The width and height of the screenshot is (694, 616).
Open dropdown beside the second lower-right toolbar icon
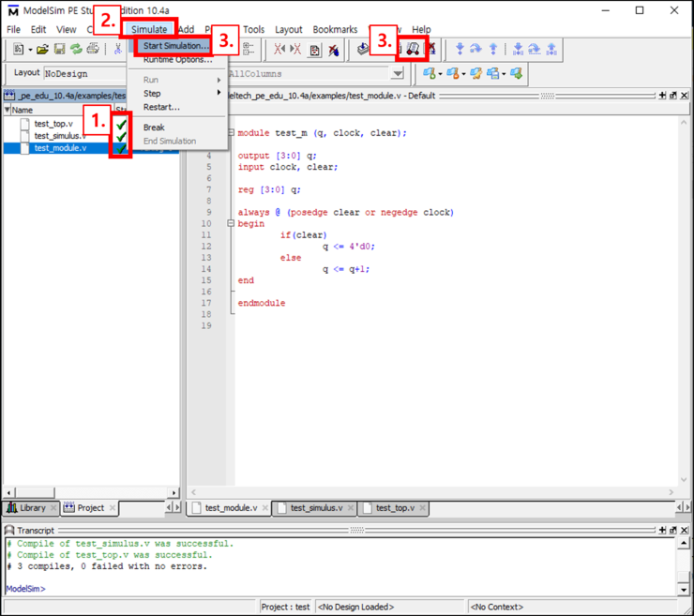tap(463, 74)
